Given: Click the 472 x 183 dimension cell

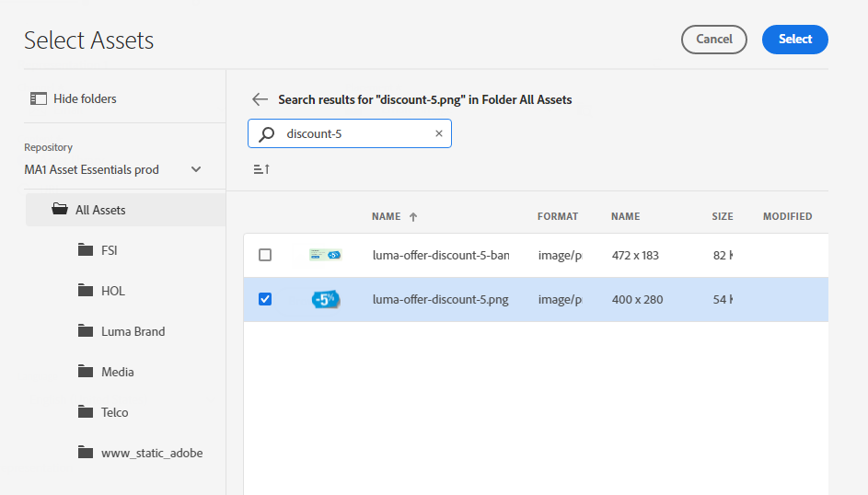Looking at the screenshot, I should pyautogui.click(x=635, y=255).
